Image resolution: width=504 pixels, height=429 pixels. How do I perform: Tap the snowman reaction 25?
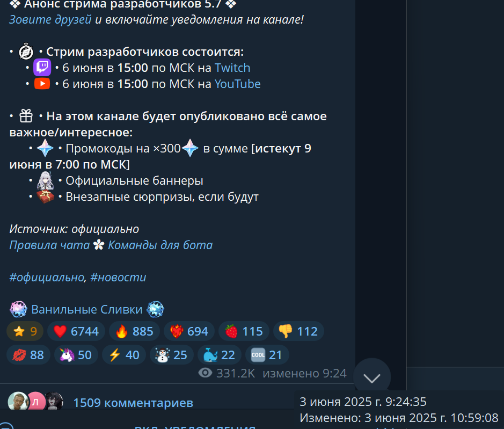pyautogui.click(x=171, y=355)
